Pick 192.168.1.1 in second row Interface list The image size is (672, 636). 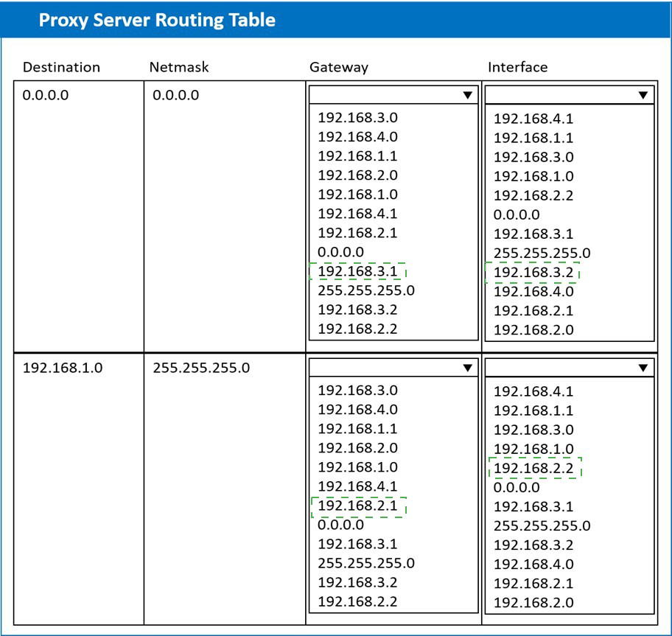533,410
